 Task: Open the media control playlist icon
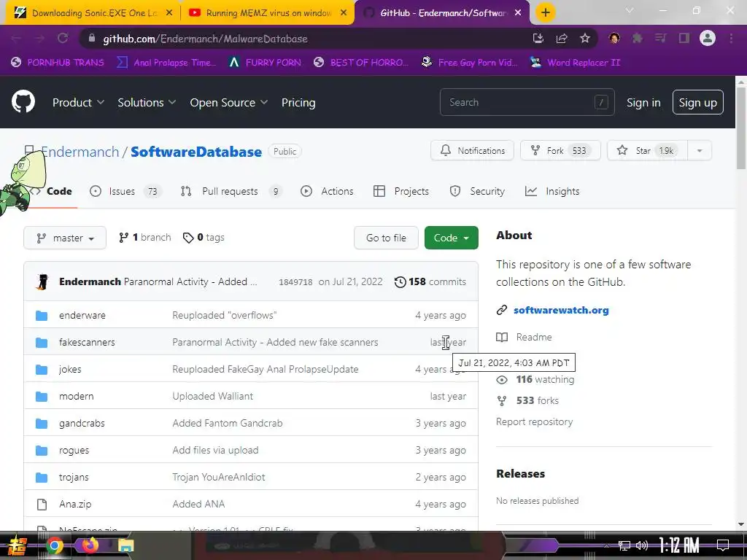pos(660,39)
